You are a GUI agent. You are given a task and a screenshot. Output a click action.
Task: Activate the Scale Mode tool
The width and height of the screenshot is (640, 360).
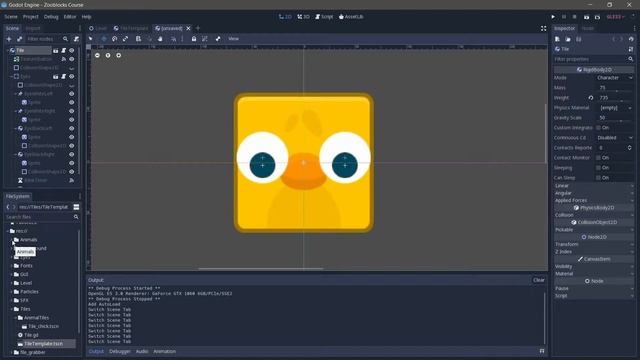click(126, 39)
